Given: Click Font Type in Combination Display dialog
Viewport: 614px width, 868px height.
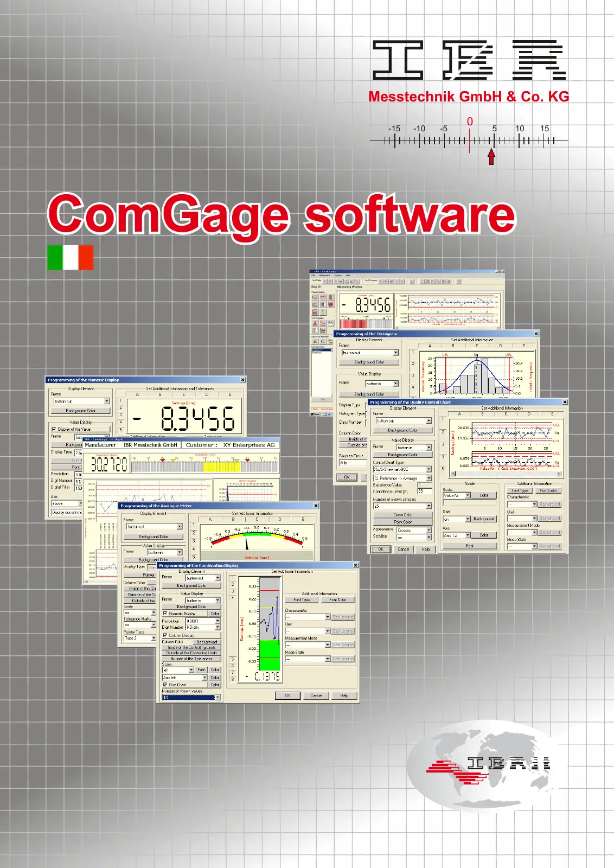Looking at the screenshot, I should point(302,599).
